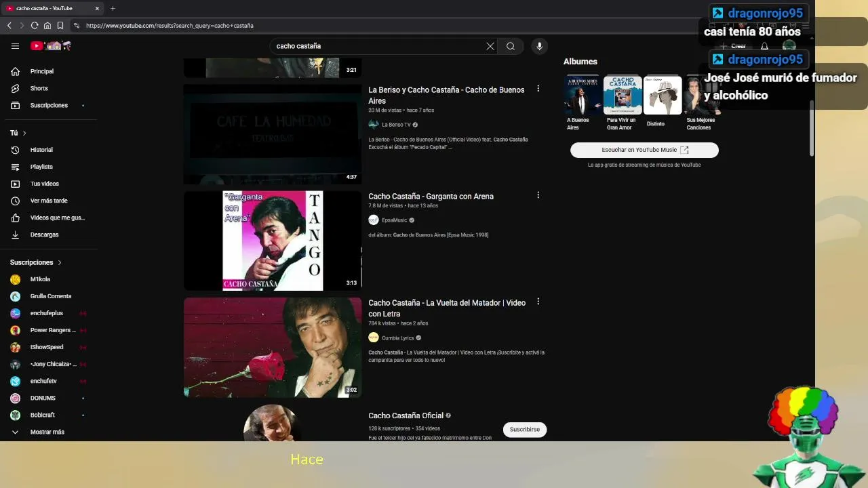Open EpsaMusic channel link
This screenshot has height=488, width=868.
(394, 220)
